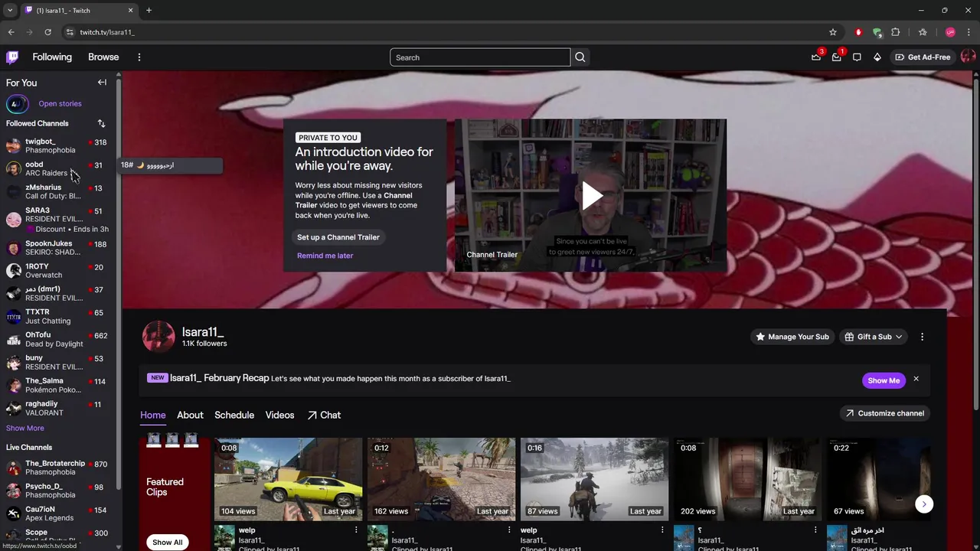Open options for the 87 views clip

[662, 530]
